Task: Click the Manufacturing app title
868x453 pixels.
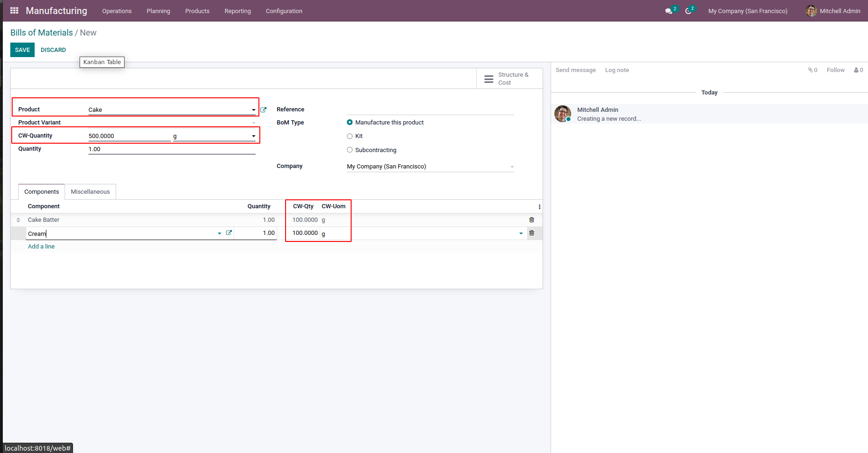Action: (x=56, y=11)
